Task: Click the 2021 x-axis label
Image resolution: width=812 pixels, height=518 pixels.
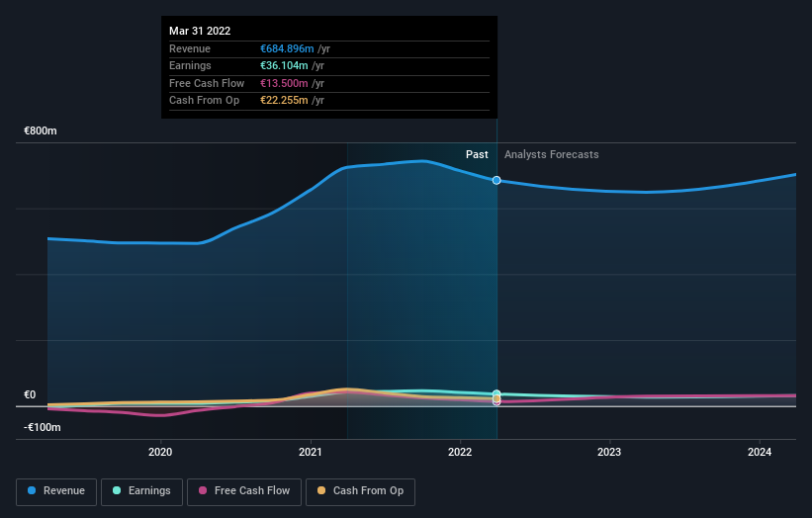Action: tap(311, 452)
